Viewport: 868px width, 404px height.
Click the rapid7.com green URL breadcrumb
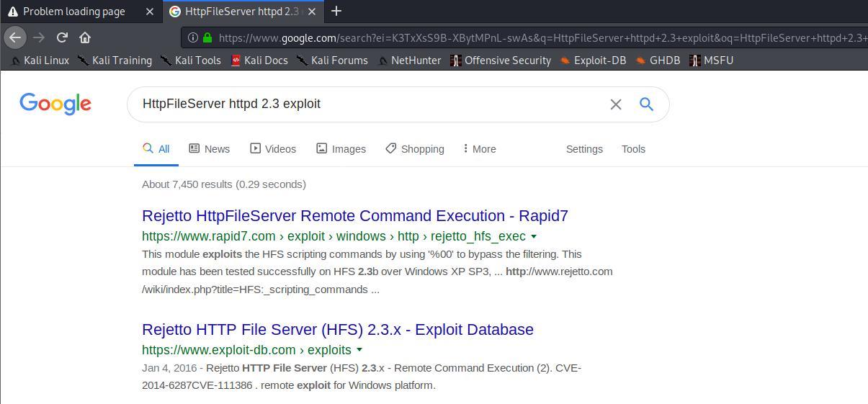(334, 236)
